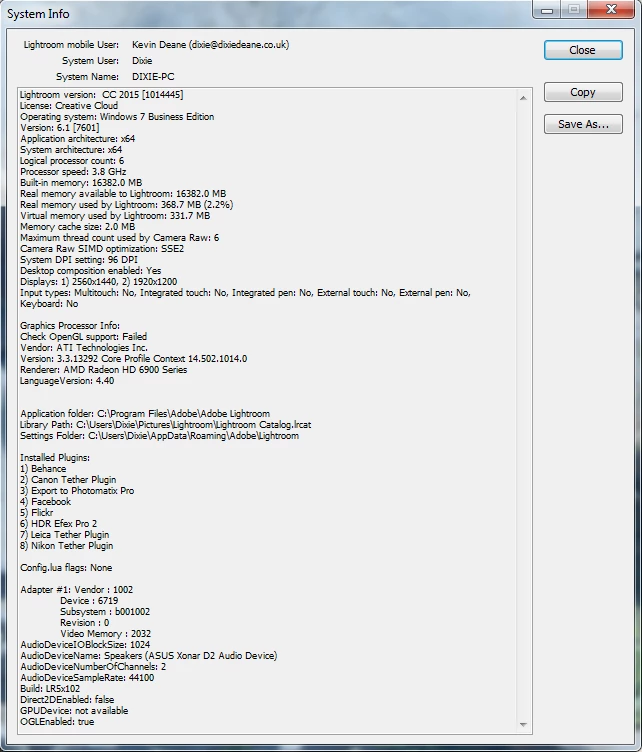Click the scroll down arrow

(x=523, y=725)
